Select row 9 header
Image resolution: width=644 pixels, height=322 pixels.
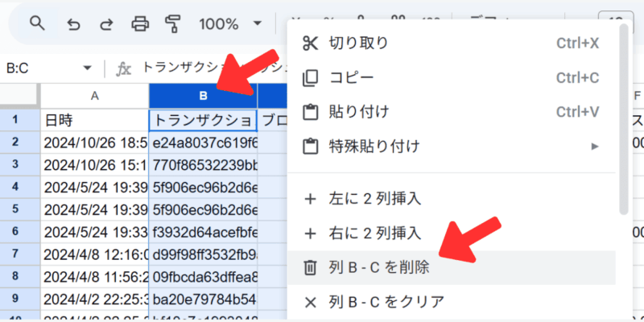point(20,297)
